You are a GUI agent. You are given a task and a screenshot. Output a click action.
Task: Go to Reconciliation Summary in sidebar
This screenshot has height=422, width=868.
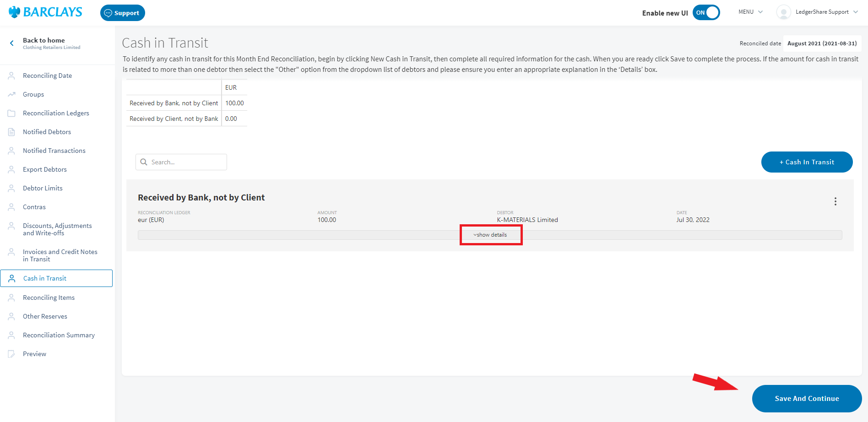point(59,335)
